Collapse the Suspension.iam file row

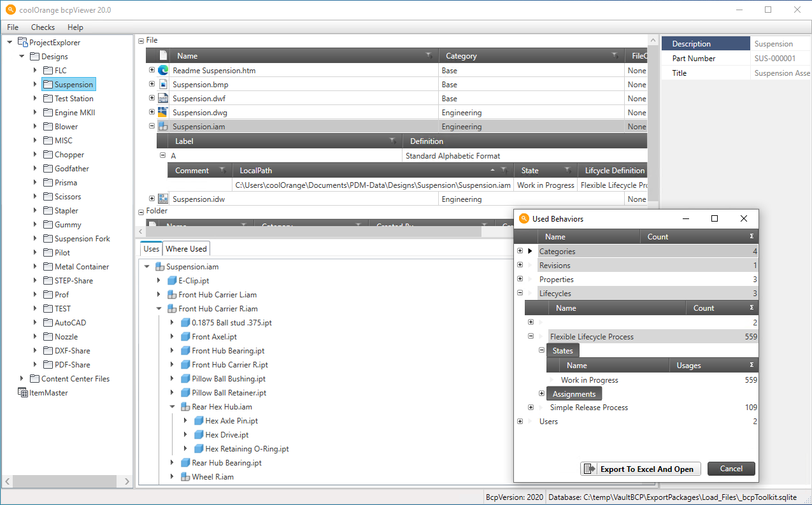(x=152, y=126)
